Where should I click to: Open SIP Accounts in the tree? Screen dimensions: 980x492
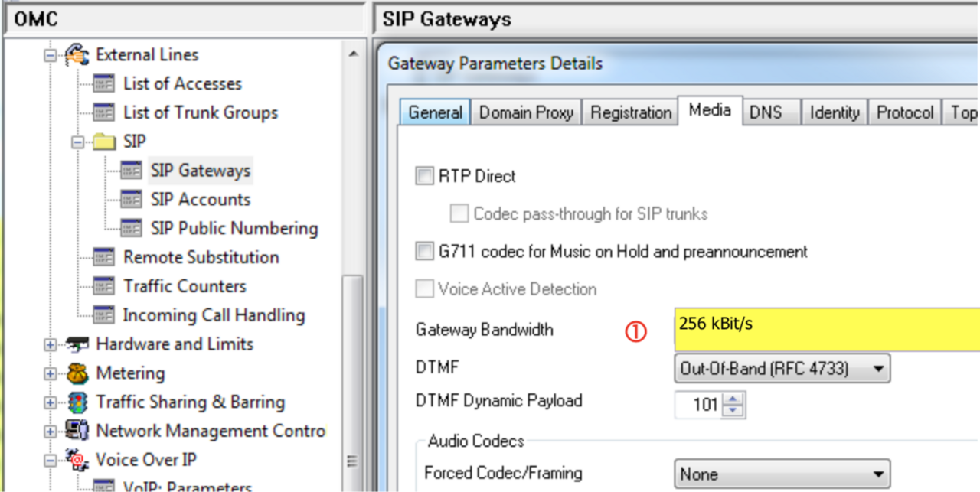pyautogui.click(x=200, y=200)
